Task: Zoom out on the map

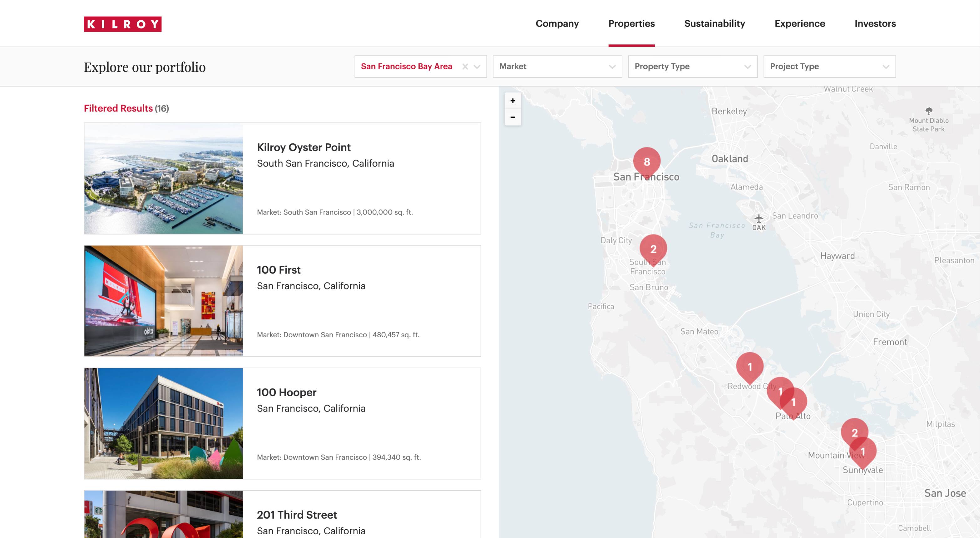Action: coord(513,117)
